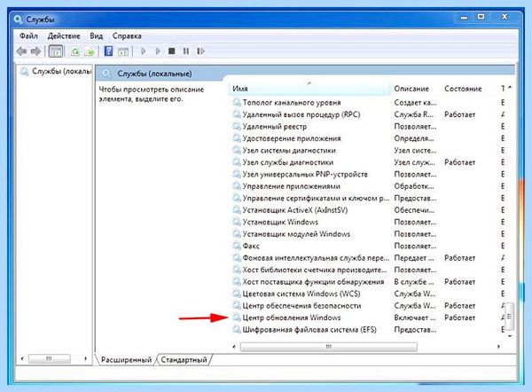Click the down arrow of vertical scrollbar

(x=510, y=335)
